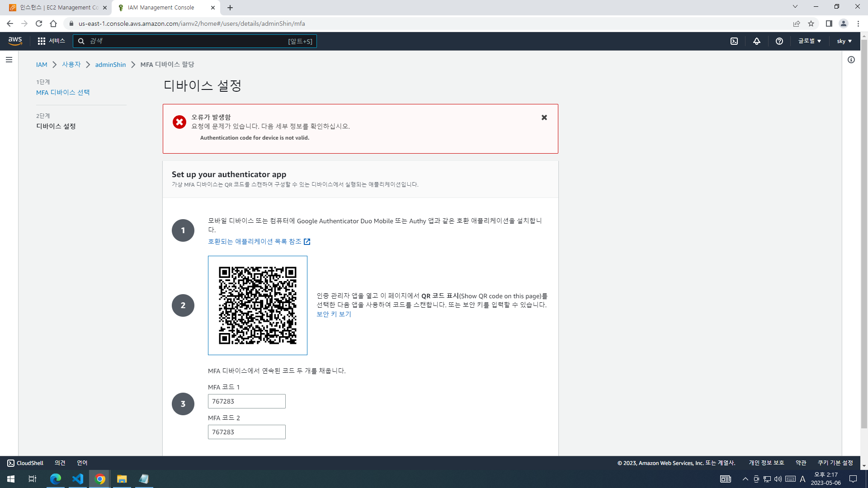Go to 사용자 breadcrumb link

pyautogui.click(x=71, y=65)
